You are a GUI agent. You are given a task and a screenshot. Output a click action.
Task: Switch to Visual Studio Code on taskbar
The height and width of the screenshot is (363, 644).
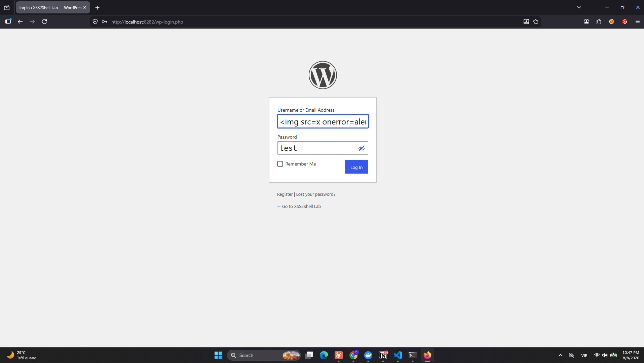[x=398, y=355]
